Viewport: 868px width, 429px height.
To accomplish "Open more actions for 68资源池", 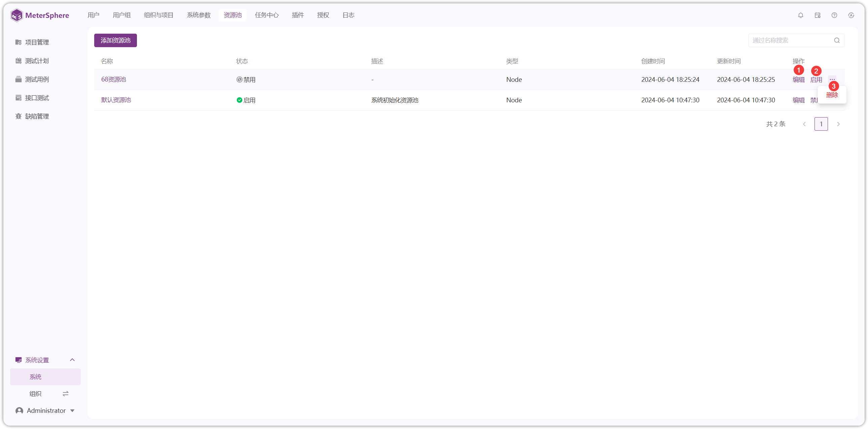I will coord(832,79).
